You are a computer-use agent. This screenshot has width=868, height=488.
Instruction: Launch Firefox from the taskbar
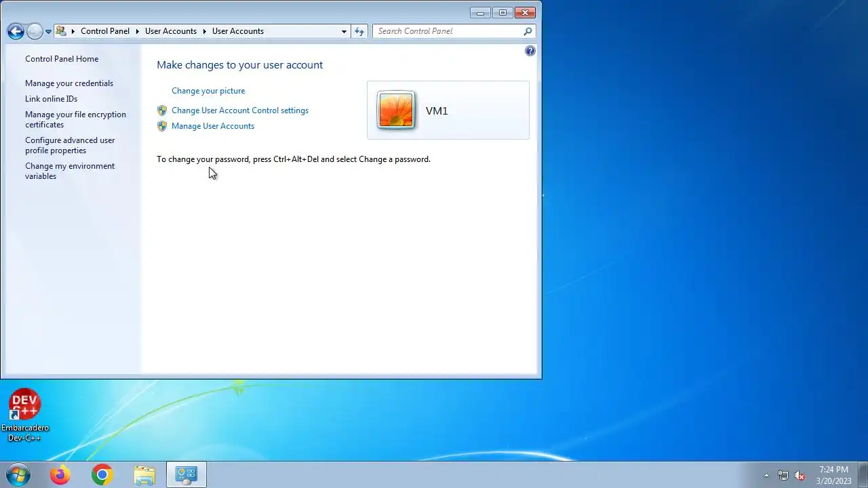coord(60,475)
